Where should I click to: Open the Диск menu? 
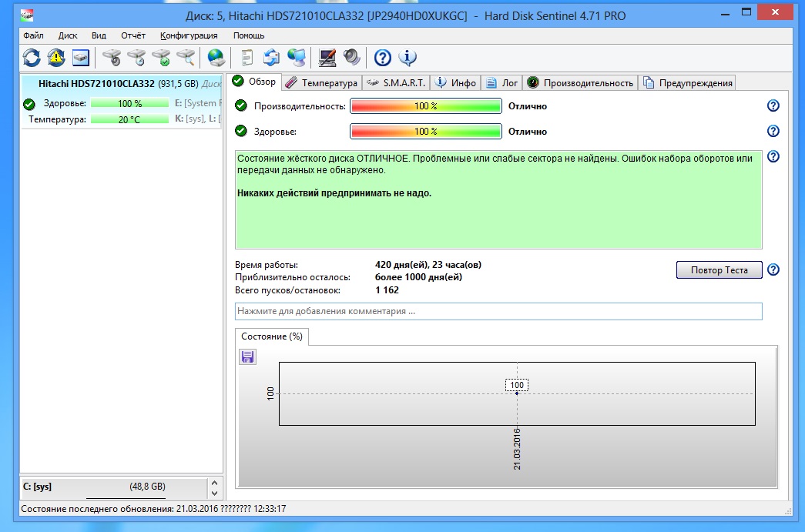coord(68,35)
